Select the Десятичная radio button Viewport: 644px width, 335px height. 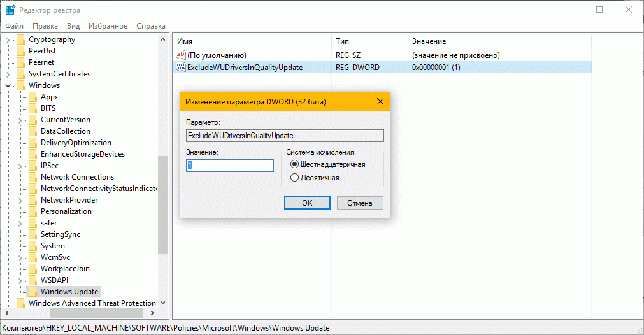pyautogui.click(x=294, y=178)
